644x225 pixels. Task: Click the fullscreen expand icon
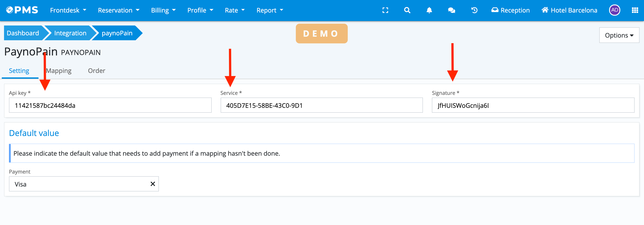click(x=385, y=10)
